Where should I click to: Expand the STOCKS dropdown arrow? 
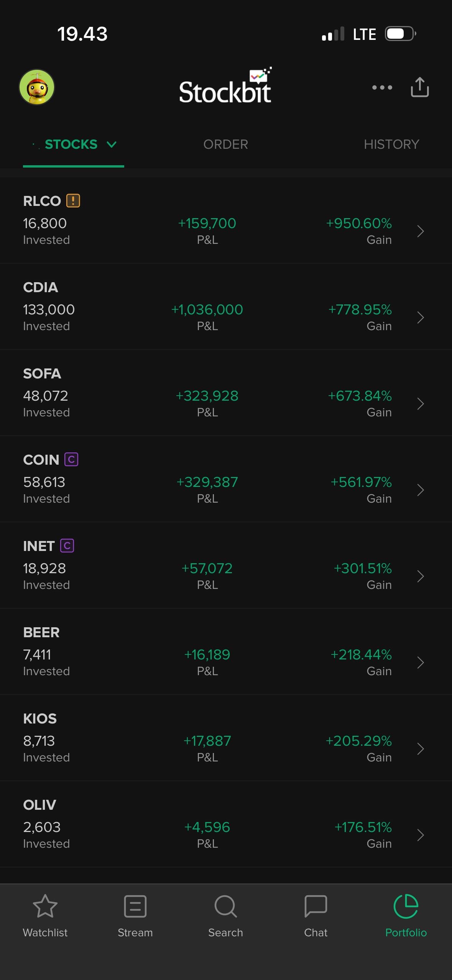(x=112, y=145)
